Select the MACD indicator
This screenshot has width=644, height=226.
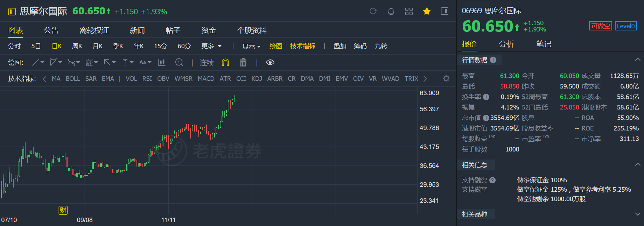[x=206, y=79]
